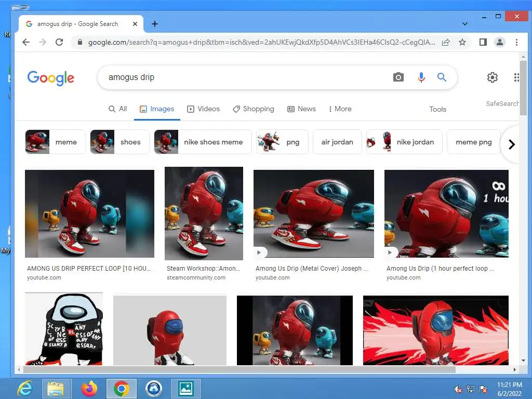Apply the nike shoes meme chip
Viewport: 532px width, 399px height.
click(x=203, y=142)
